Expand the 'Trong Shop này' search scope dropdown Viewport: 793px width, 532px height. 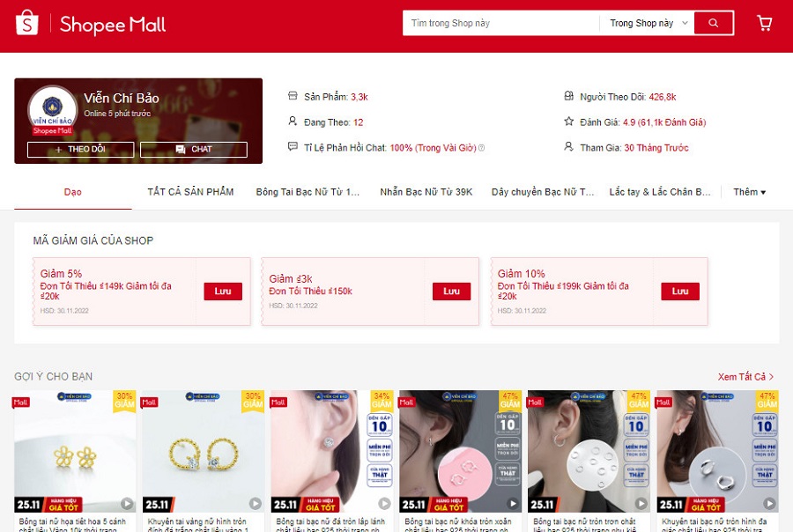coord(648,23)
